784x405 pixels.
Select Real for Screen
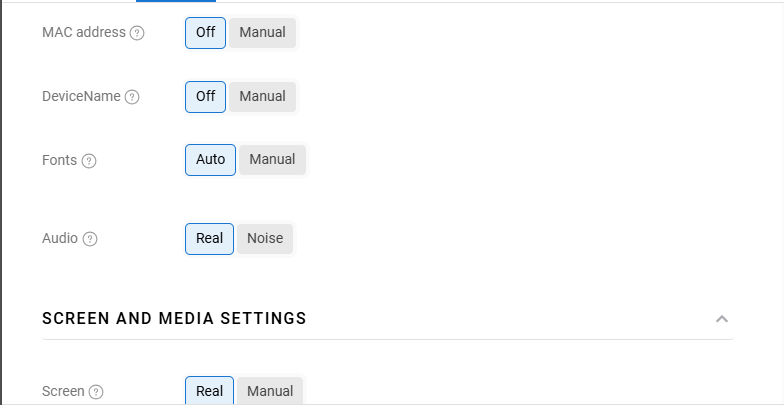pyautogui.click(x=209, y=391)
